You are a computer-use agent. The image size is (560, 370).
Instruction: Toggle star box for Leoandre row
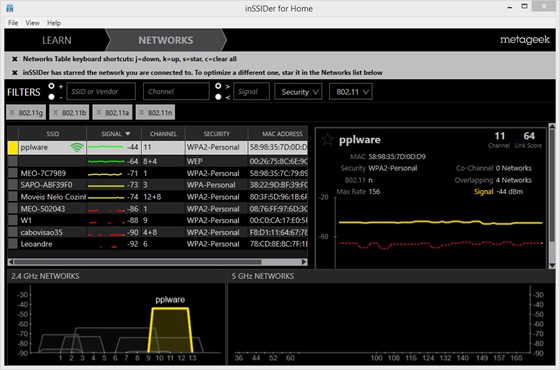[13, 244]
